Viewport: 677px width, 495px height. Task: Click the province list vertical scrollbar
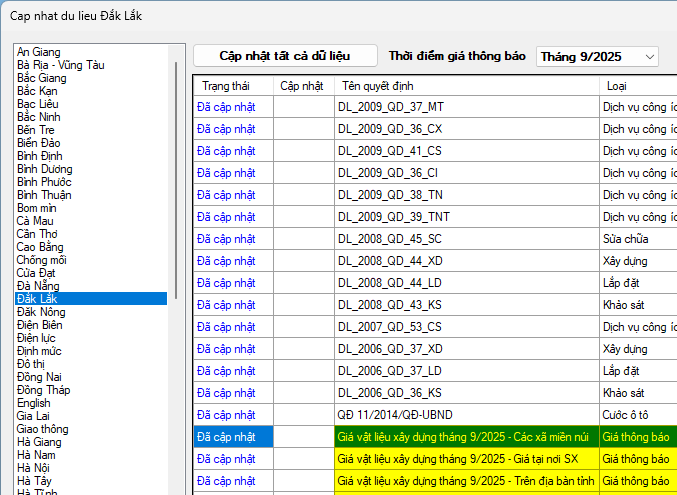click(x=177, y=180)
